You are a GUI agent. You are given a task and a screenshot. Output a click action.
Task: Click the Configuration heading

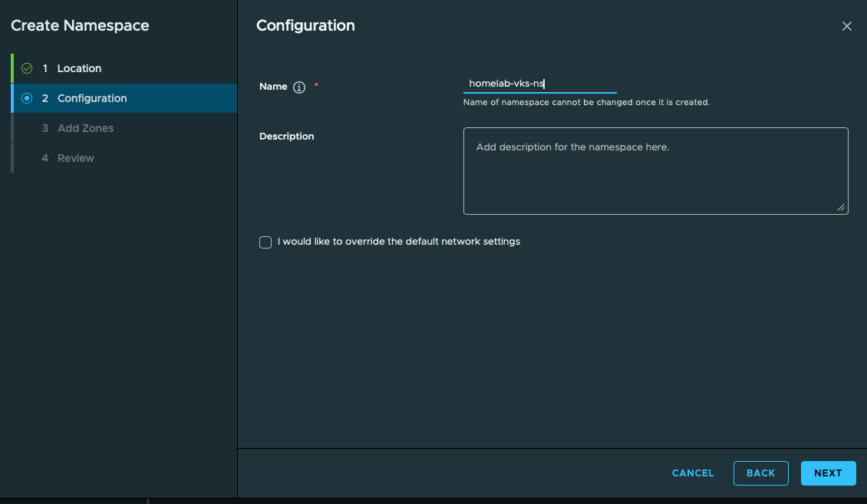306,25
